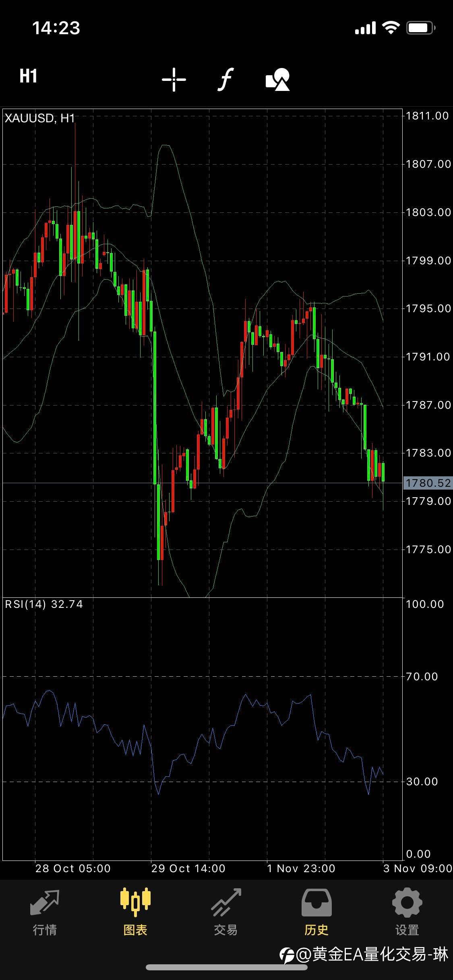
Task: Tap the 1799.00 price axis label
Action: [x=428, y=260]
